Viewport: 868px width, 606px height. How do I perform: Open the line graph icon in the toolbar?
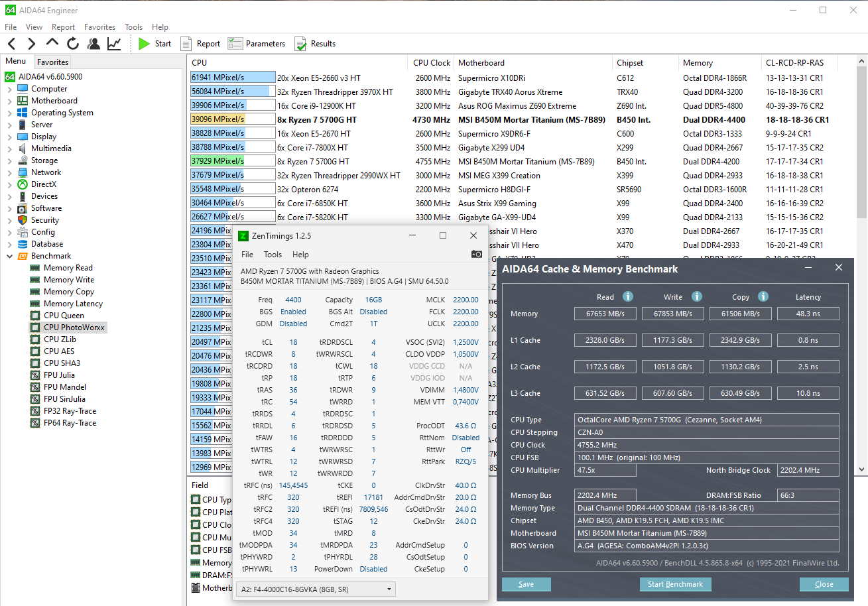(x=114, y=44)
